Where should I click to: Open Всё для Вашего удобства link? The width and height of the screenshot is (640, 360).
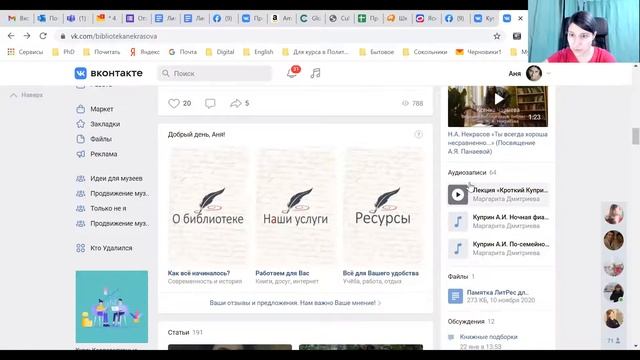point(381,273)
